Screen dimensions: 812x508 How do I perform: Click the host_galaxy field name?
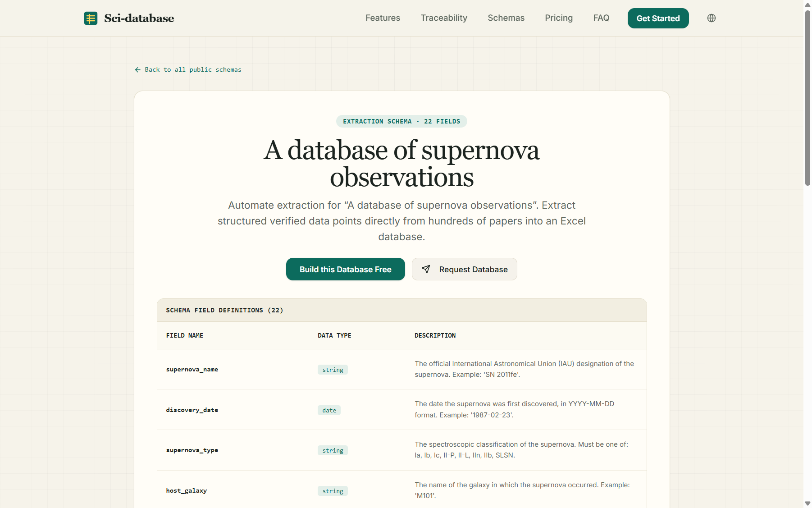(x=187, y=491)
